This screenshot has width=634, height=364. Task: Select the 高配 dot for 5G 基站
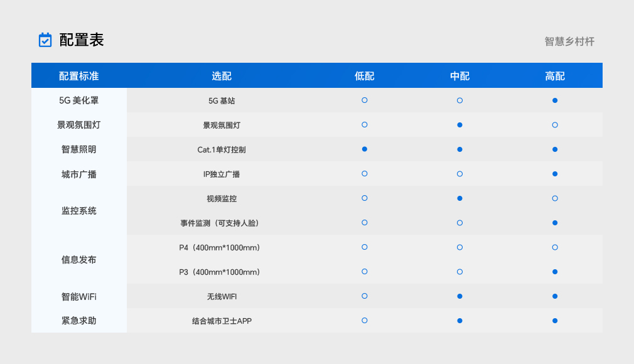[555, 100]
